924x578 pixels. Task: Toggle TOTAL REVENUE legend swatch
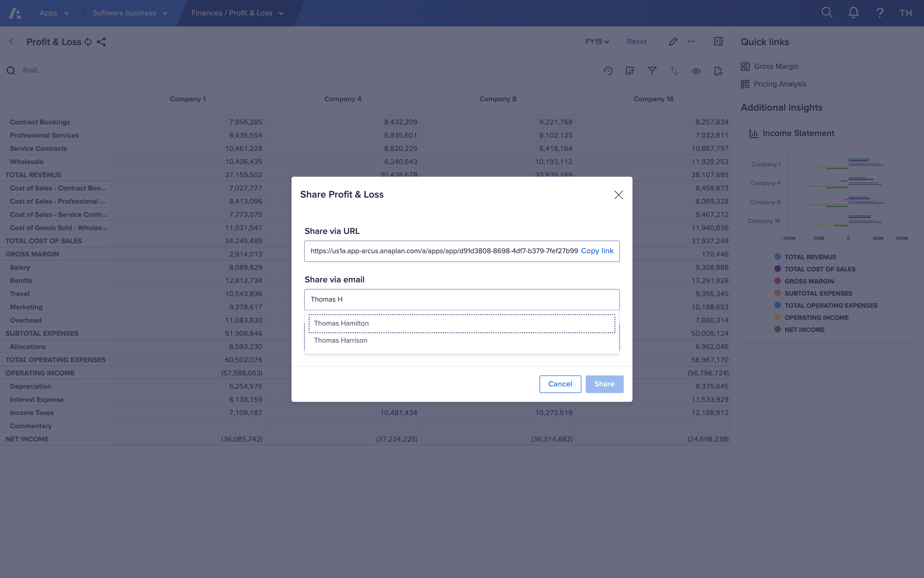[x=777, y=257]
